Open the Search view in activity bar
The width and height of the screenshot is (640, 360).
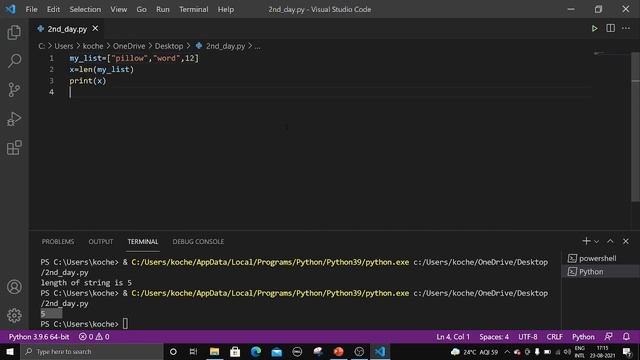pyautogui.click(x=14, y=61)
